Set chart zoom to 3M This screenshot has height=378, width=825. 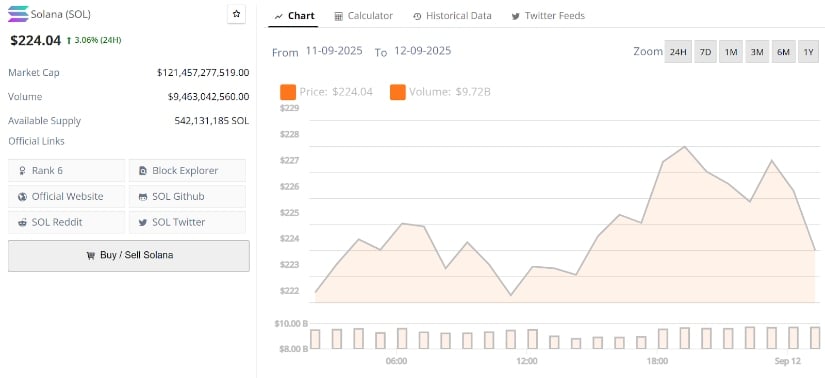click(757, 52)
